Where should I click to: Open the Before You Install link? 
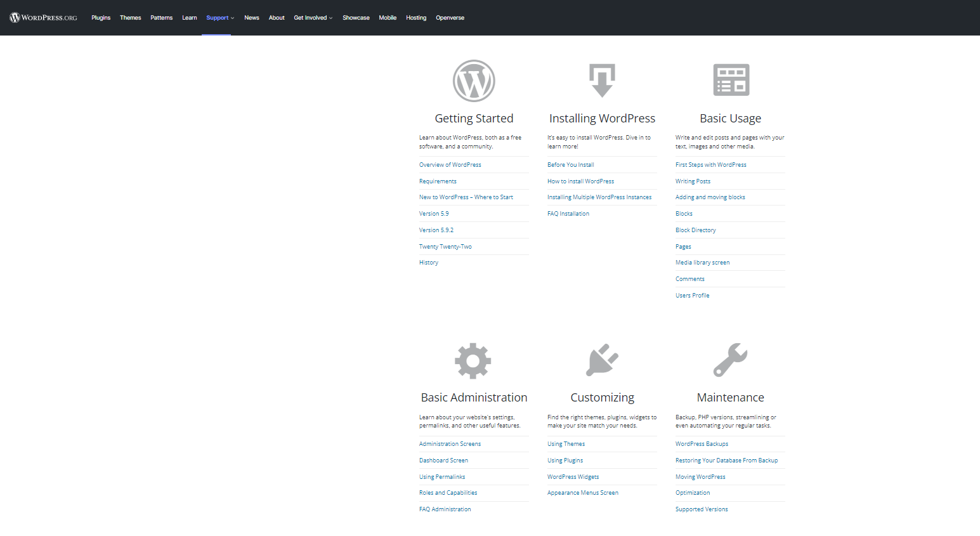pyautogui.click(x=571, y=165)
